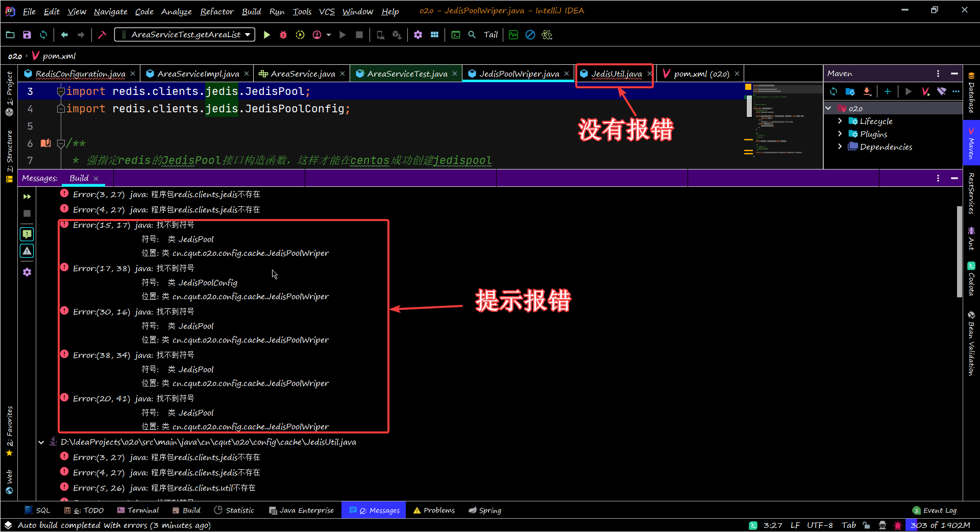Run with coverage icon

click(300, 35)
